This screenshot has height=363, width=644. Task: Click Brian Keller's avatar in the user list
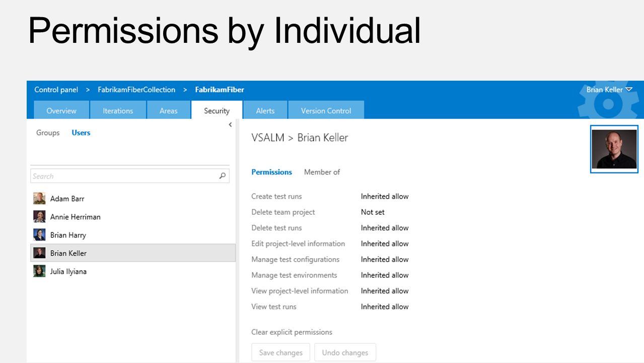pos(39,253)
